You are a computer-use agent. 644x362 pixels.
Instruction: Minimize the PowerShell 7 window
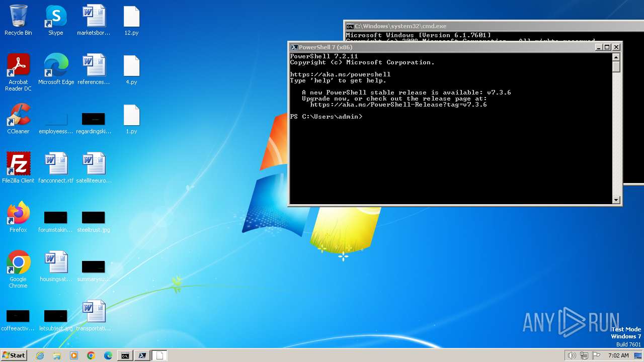pos(599,47)
